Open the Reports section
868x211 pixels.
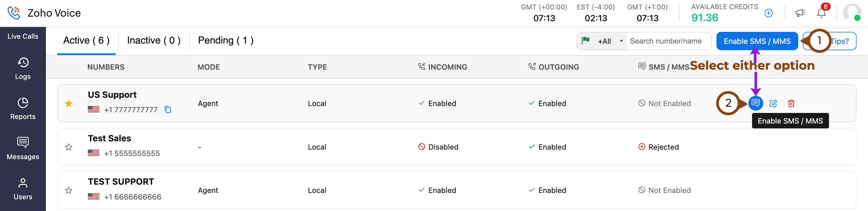(x=23, y=108)
